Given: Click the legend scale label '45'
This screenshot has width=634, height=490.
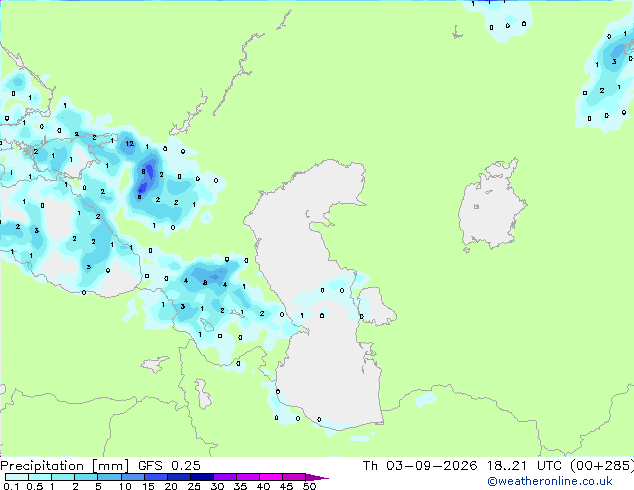Looking at the screenshot, I should click(286, 486).
